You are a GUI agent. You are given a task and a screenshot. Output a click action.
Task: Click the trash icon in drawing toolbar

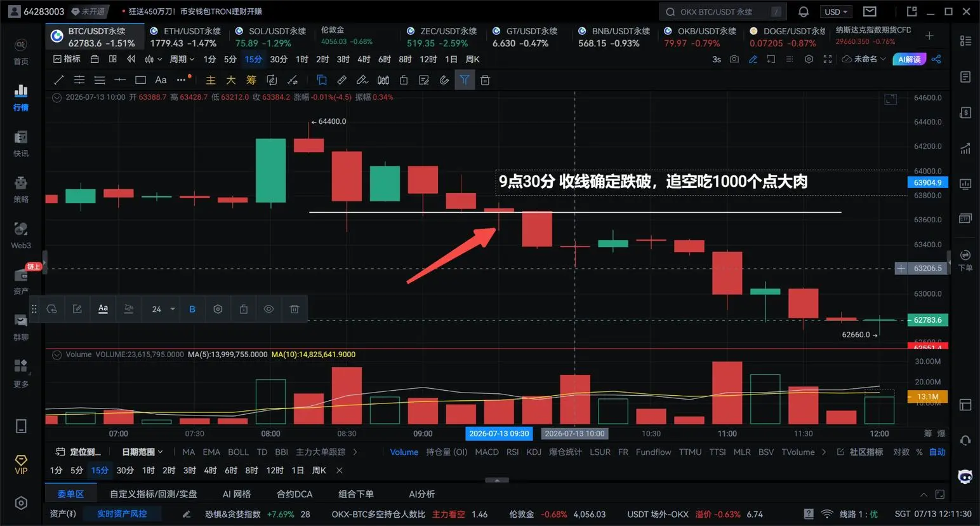(485, 80)
